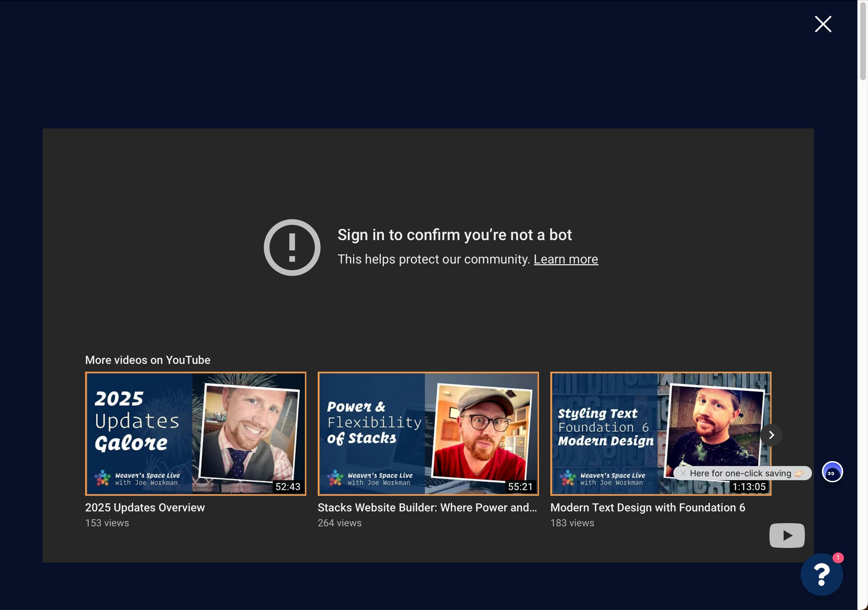Screen dimensions: 868x610
Task: Show next videos with chevron arrow
Action: 771,435
